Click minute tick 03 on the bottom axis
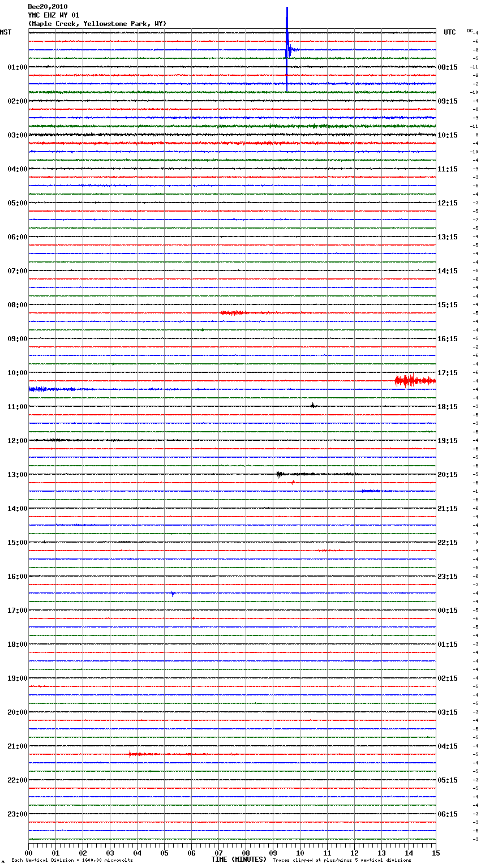Image resolution: width=481 pixels, height=868 pixels. (110, 853)
